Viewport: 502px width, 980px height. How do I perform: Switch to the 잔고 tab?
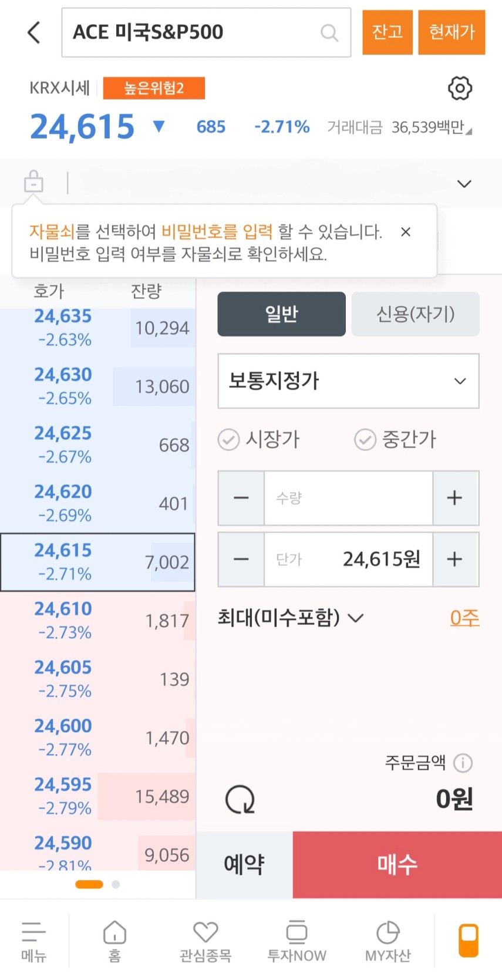[387, 32]
